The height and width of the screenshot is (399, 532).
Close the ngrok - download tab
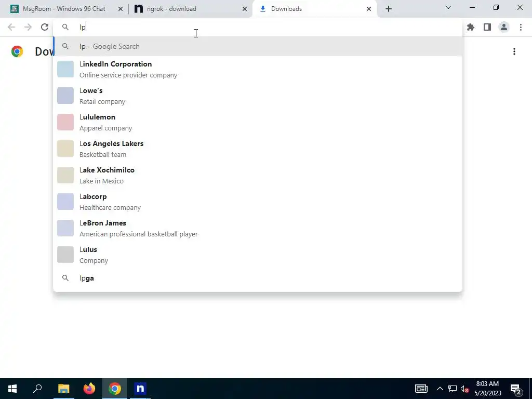coord(244,9)
